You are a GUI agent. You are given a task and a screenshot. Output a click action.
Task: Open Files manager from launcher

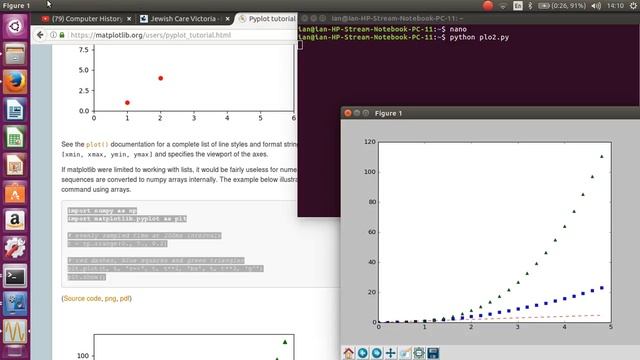[x=15, y=54]
